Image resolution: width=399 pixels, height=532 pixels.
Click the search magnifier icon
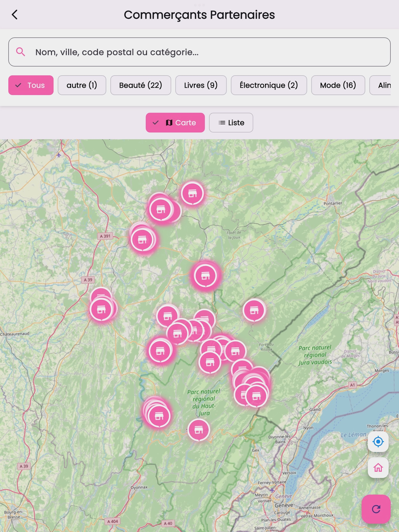(x=20, y=52)
